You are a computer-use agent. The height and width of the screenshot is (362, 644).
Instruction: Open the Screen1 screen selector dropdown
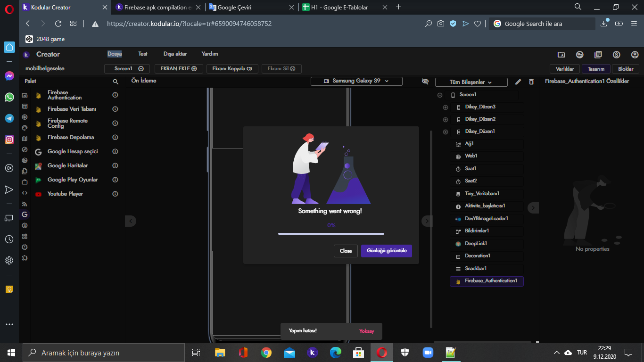(127, 69)
